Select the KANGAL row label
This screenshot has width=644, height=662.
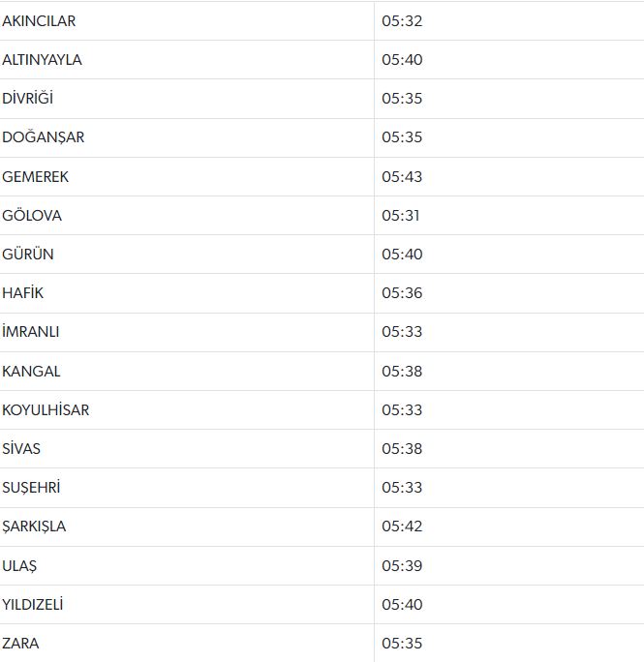(x=31, y=372)
